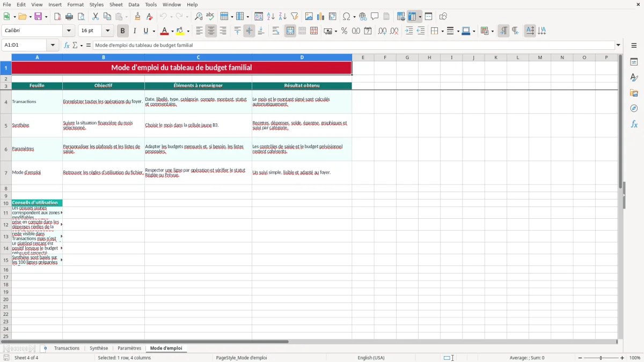Open the Format menu

pyautogui.click(x=75, y=4)
